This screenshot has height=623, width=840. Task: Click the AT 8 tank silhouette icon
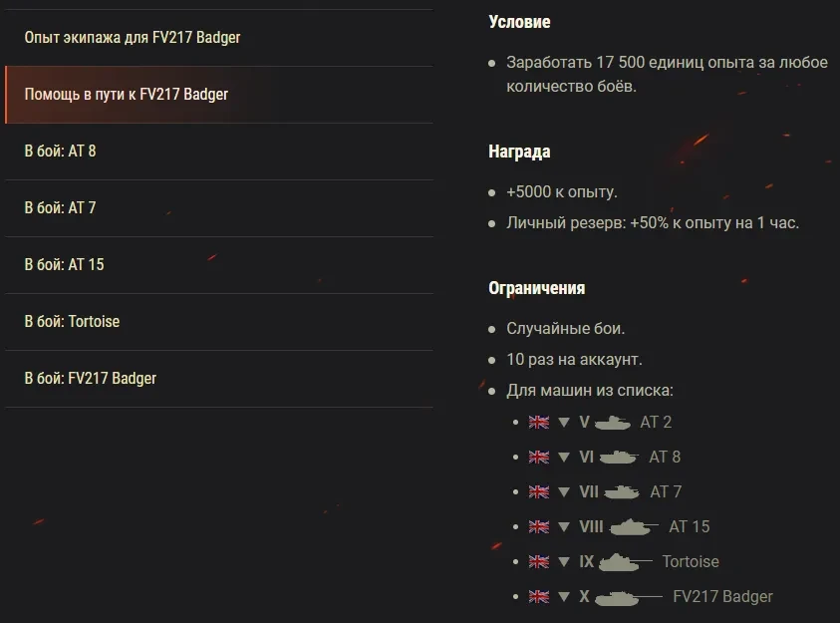coord(618,457)
